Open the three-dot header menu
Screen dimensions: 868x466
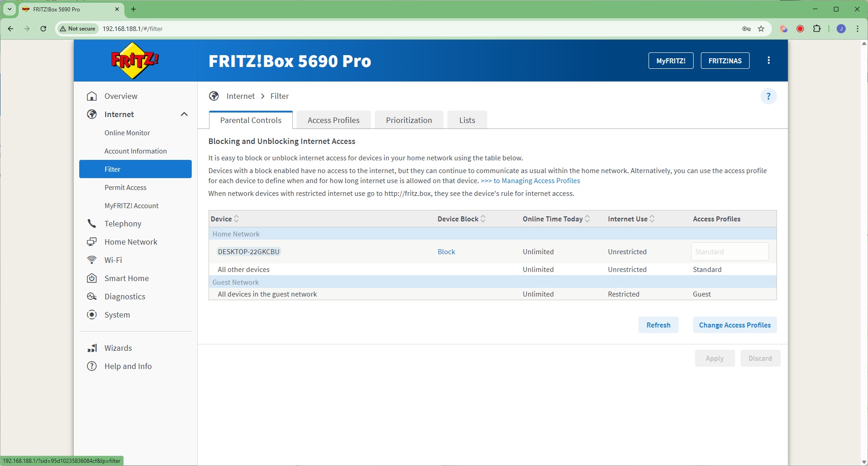[x=769, y=61]
